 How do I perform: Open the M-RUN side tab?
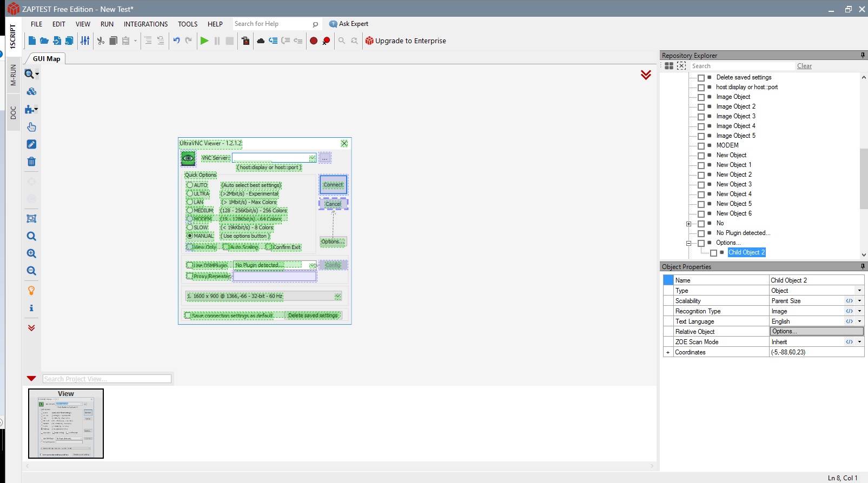point(13,75)
